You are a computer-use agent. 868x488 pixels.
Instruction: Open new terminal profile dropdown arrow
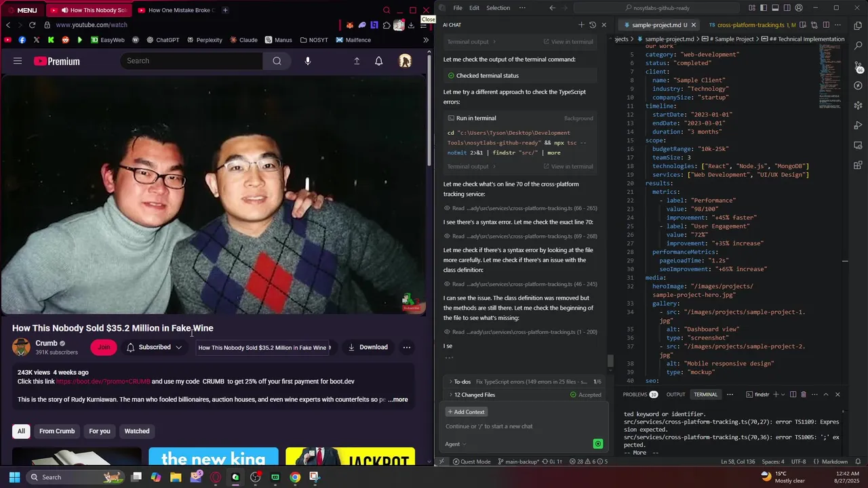pyautogui.click(x=783, y=394)
